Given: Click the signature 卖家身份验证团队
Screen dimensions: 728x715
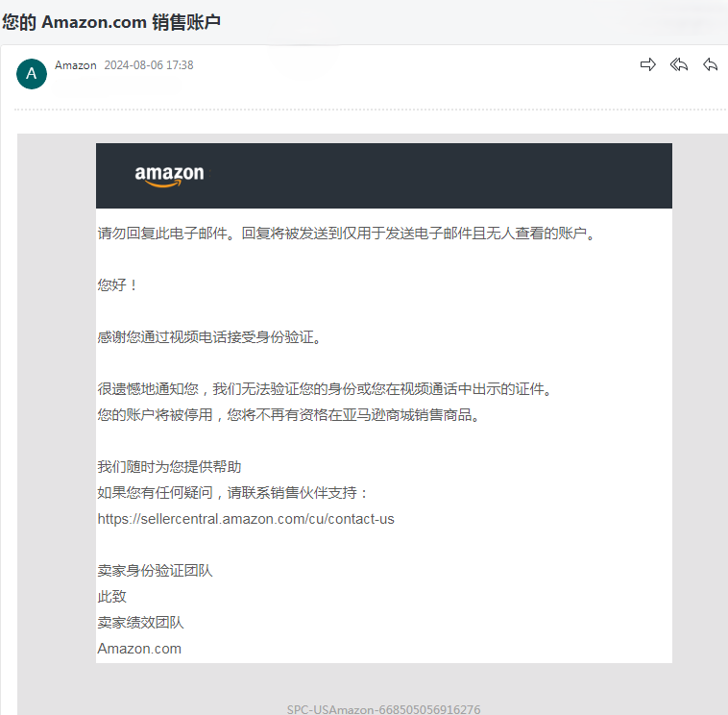Looking at the screenshot, I should 155,571.
